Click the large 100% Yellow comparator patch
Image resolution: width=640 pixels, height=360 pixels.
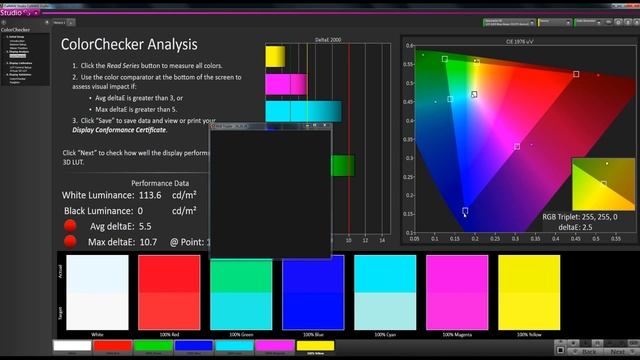(x=529, y=292)
